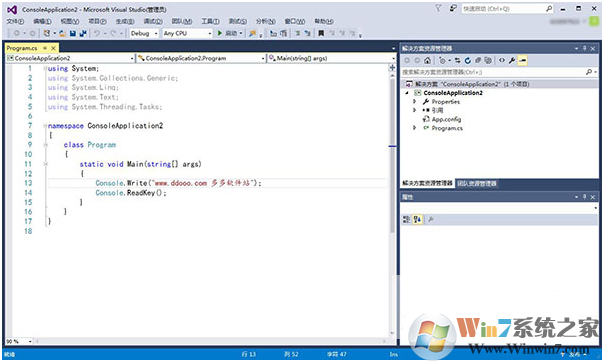This screenshot has width=606, height=363.
Task: Toggle the highlighted Preview Selected Items button
Action: click(x=523, y=61)
